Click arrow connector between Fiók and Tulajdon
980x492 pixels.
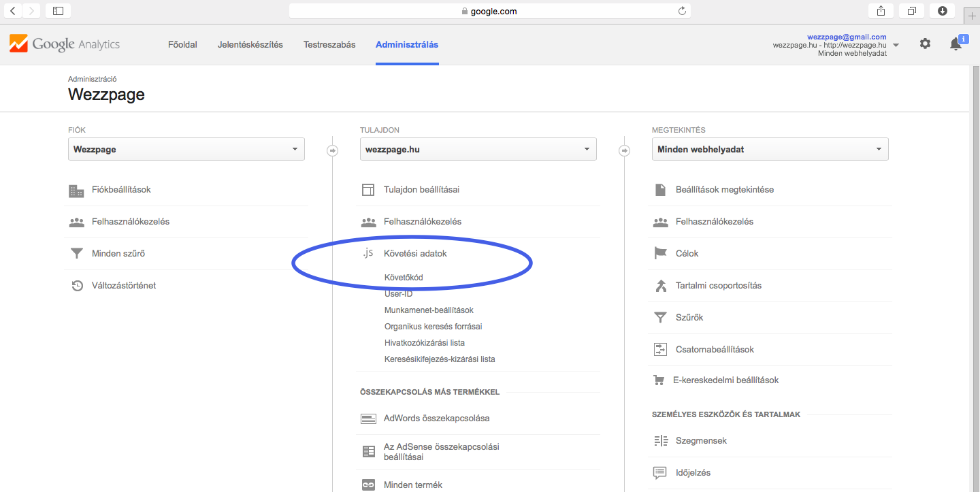[332, 150]
